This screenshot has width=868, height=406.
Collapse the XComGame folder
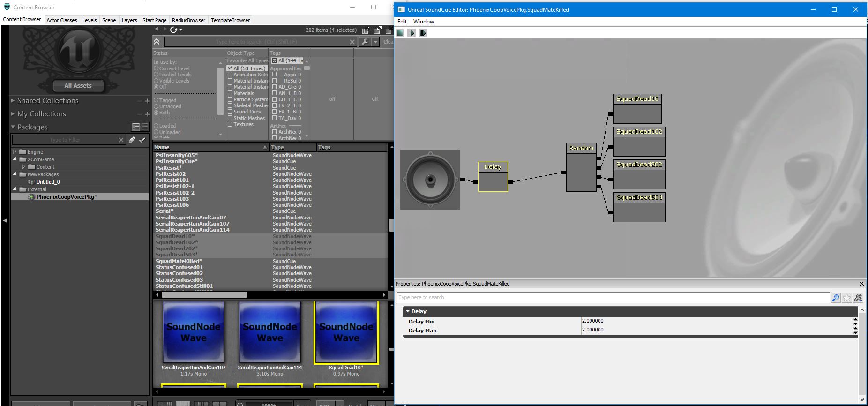[x=15, y=159]
